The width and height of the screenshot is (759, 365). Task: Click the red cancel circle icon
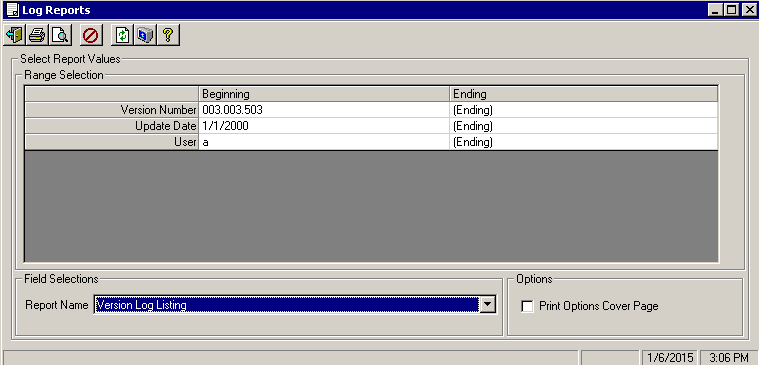(91, 35)
